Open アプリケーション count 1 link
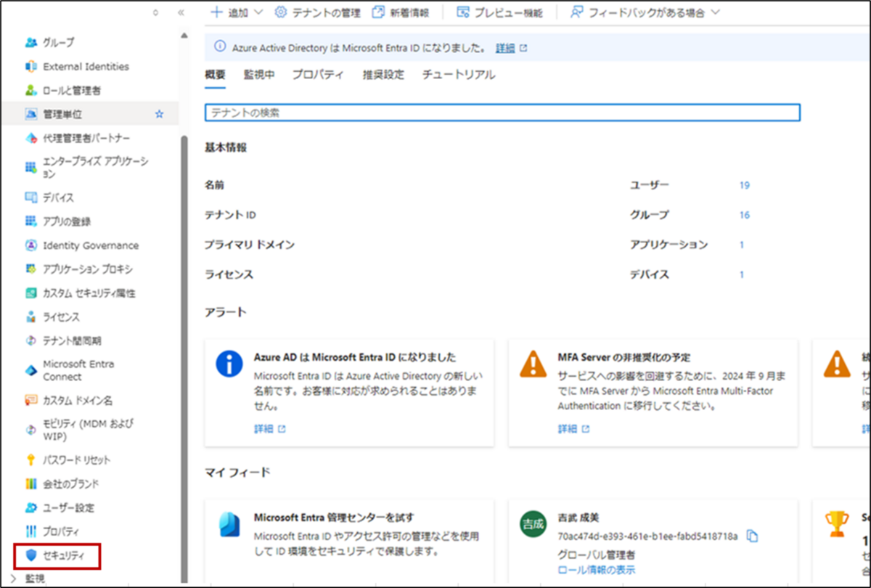The height and width of the screenshot is (588, 871). point(742,245)
